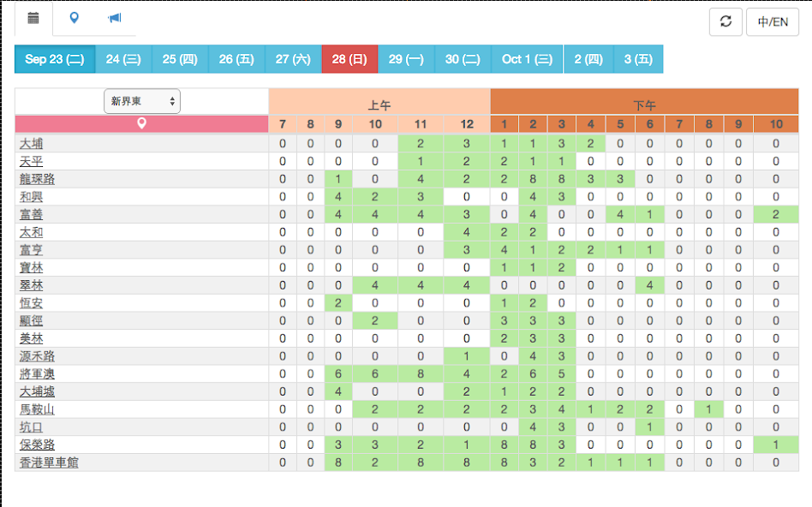This screenshot has width=812, height=507.
Task: Click the 保榮路 location link
Action: 37,445
